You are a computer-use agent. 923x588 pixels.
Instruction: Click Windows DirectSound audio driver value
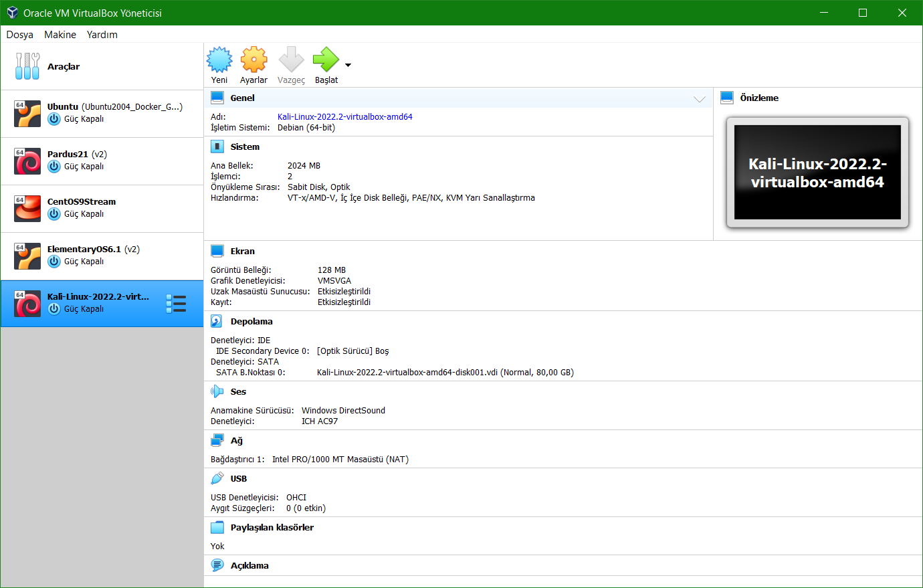(343, 410)
